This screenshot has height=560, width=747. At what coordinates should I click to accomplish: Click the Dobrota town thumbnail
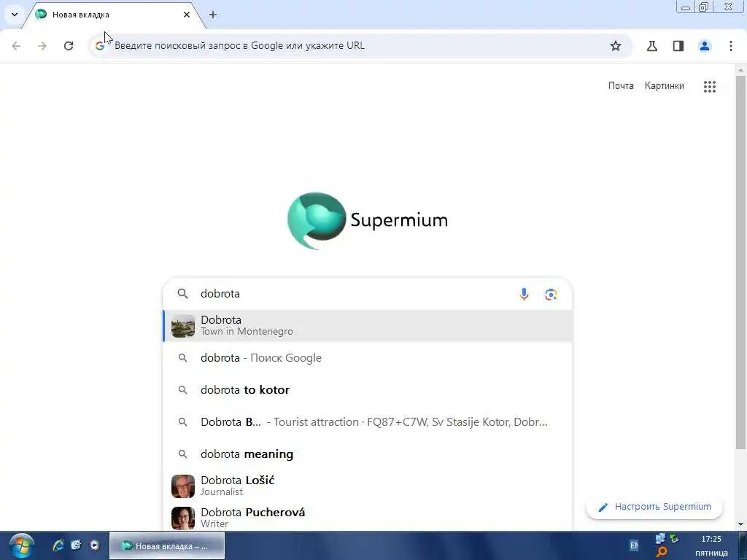click(183, 326)
